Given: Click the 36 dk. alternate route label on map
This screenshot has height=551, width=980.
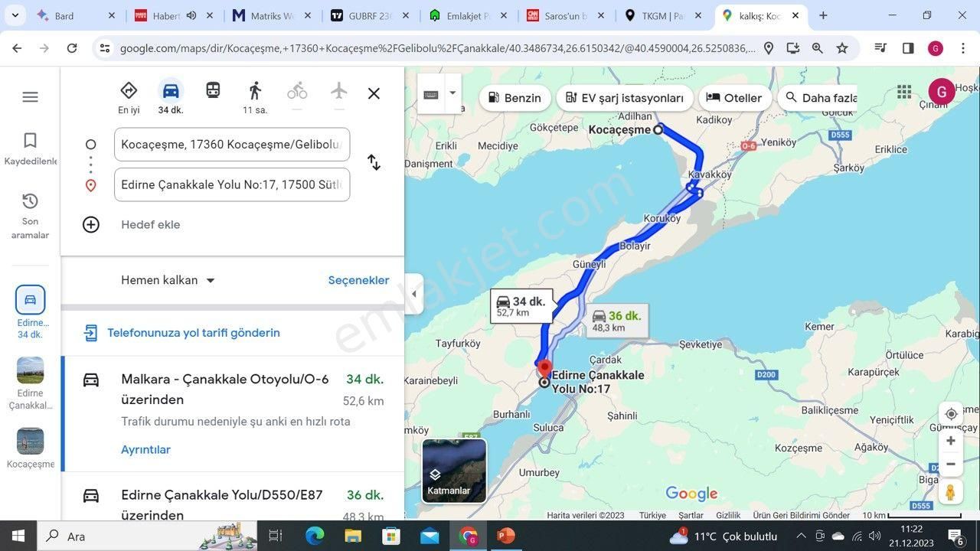Looking at the screenshot, I should pyautogui.click(x=616, y=321).
